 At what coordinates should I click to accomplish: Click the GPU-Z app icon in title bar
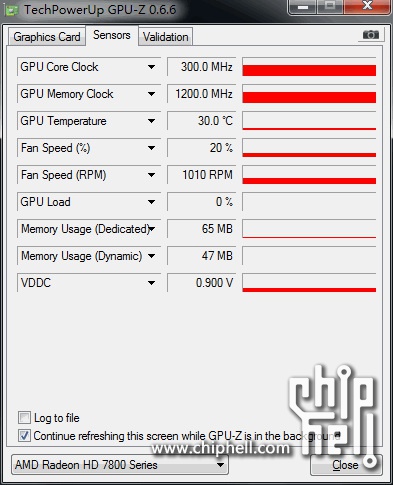pos(12,11)
